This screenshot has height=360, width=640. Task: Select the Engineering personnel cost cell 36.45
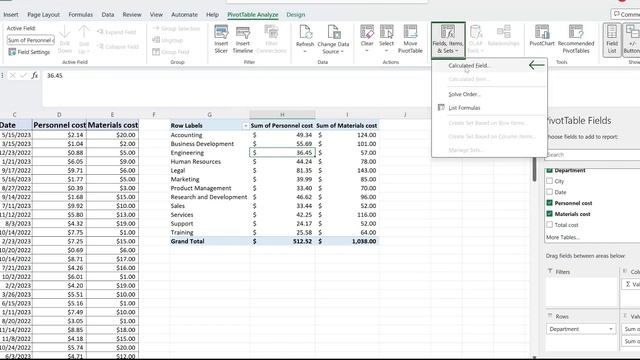coord(282,153)
